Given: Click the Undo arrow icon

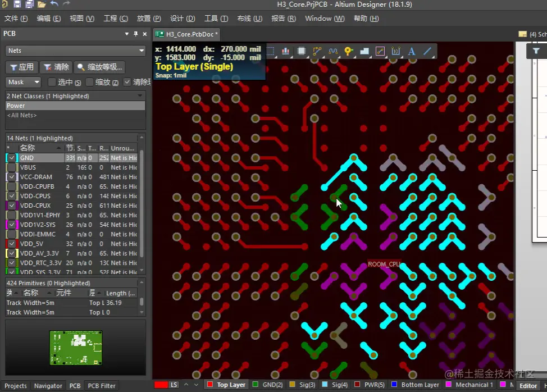Looking at the screenshot, I should 54,4.
